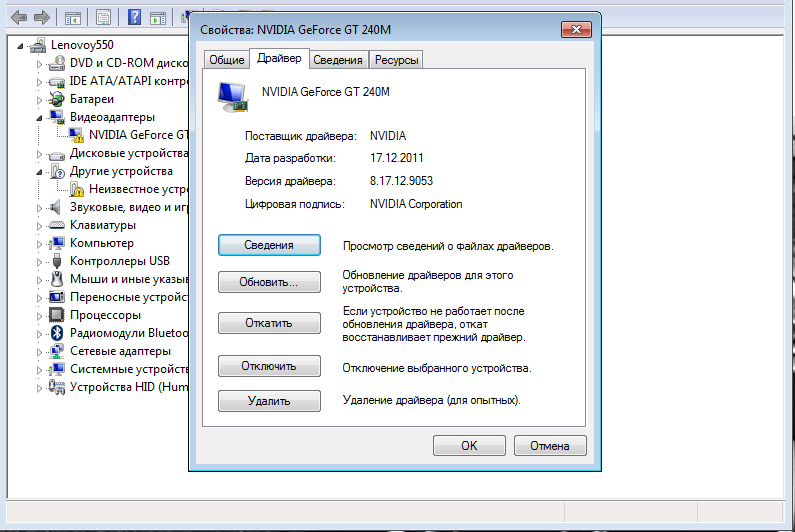This screenshot has height=532, width=795.
Task: Expand the DVD и CD-ROM node
Action: click(39, 64)
